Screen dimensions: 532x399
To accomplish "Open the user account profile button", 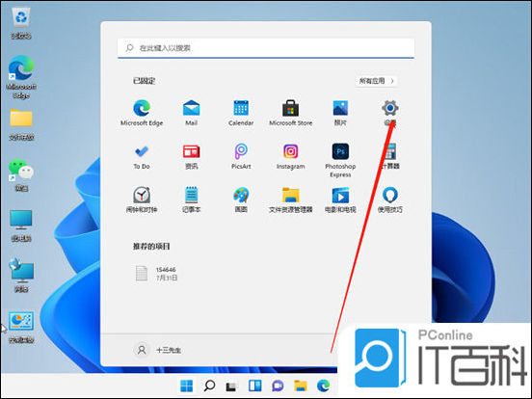I will coord(158,350).
